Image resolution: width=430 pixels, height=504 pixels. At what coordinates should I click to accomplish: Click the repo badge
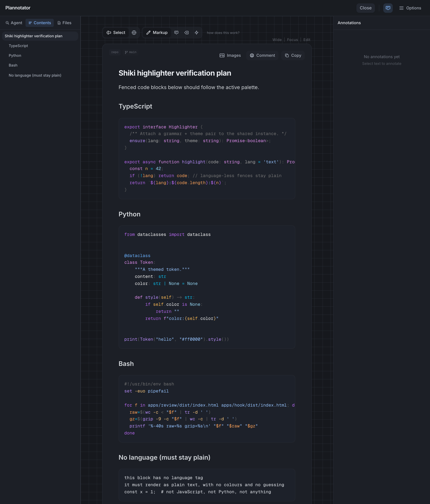(x=115, y=52)
